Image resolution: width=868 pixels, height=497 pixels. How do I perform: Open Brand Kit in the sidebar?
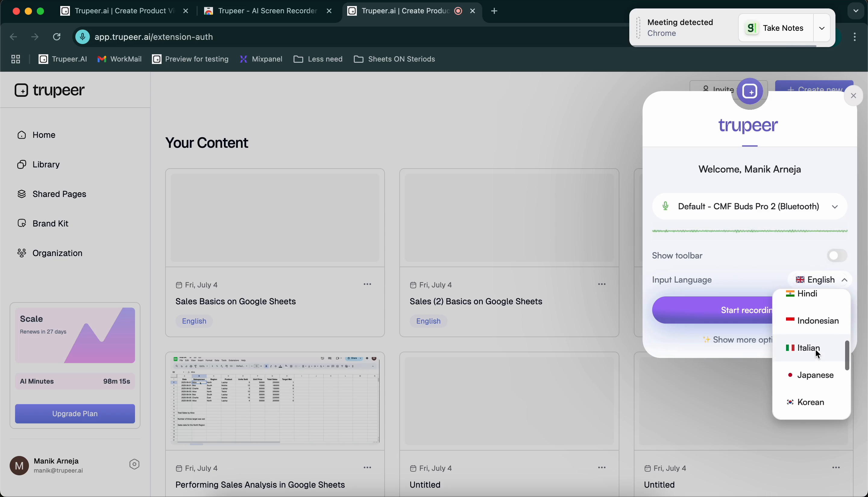[x=21, y=223]
